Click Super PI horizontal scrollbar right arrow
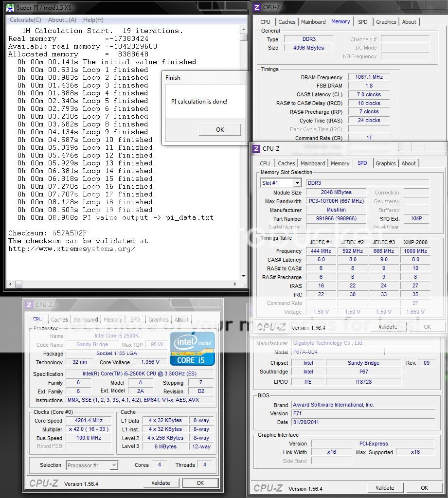This screenshot has height=498, width=448. pos(235,284)
